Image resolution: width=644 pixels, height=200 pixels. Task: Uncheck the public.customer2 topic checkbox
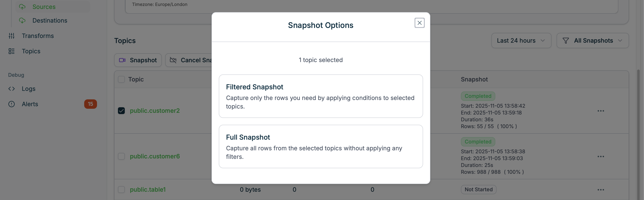coord(121,111)
